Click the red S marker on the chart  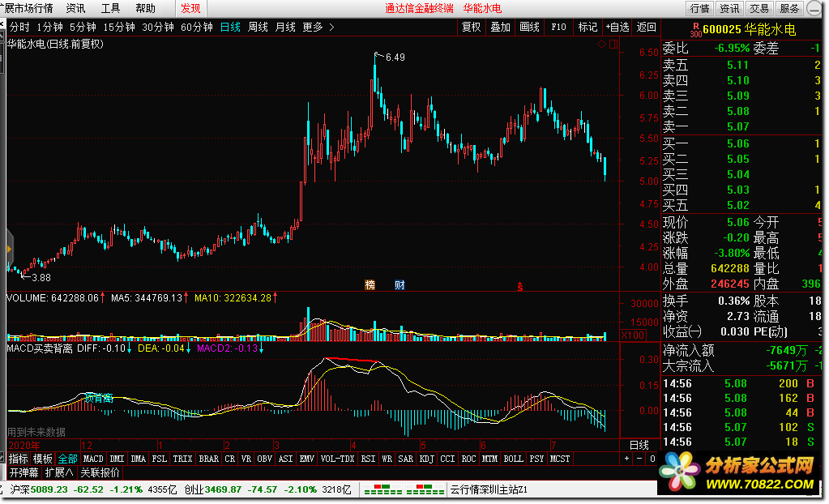[x=520, y=287]
